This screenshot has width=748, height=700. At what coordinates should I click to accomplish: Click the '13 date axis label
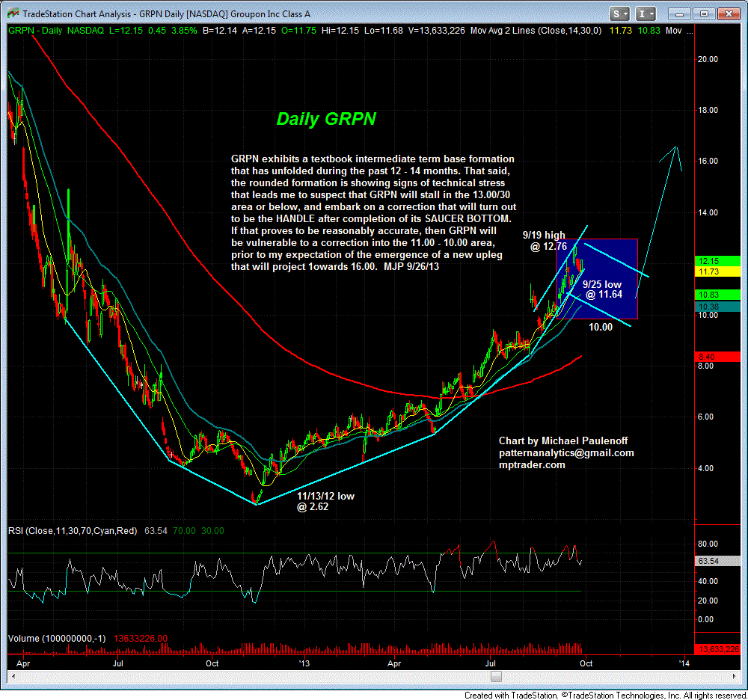(304, 663)
